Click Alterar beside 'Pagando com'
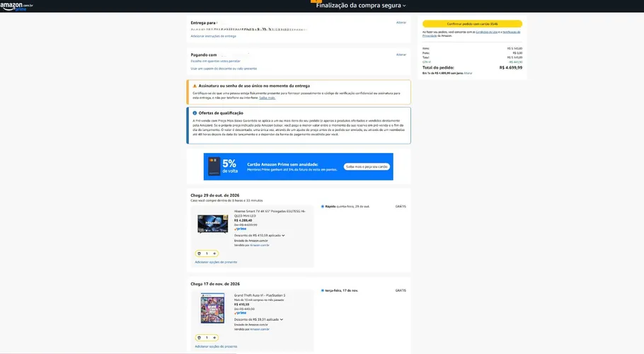The width and height of the screenshot is (644, 354). click(x=401, y=55)
